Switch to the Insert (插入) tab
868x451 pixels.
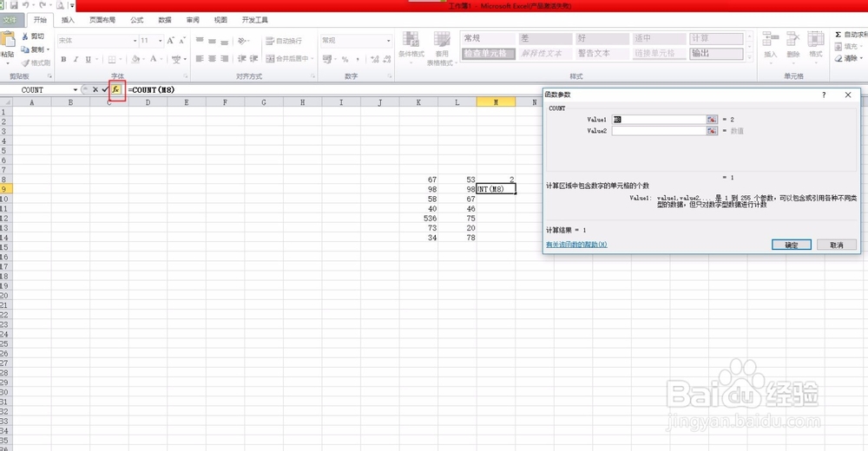coord(68,20)
